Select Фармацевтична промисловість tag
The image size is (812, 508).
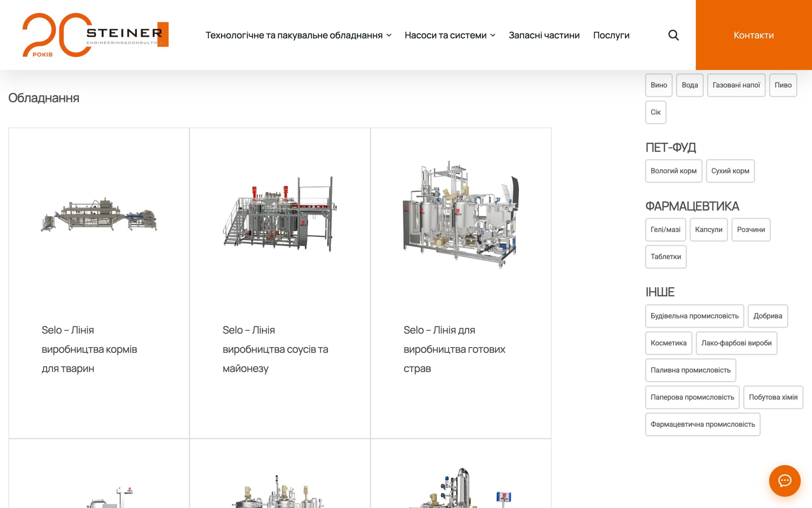703,424
